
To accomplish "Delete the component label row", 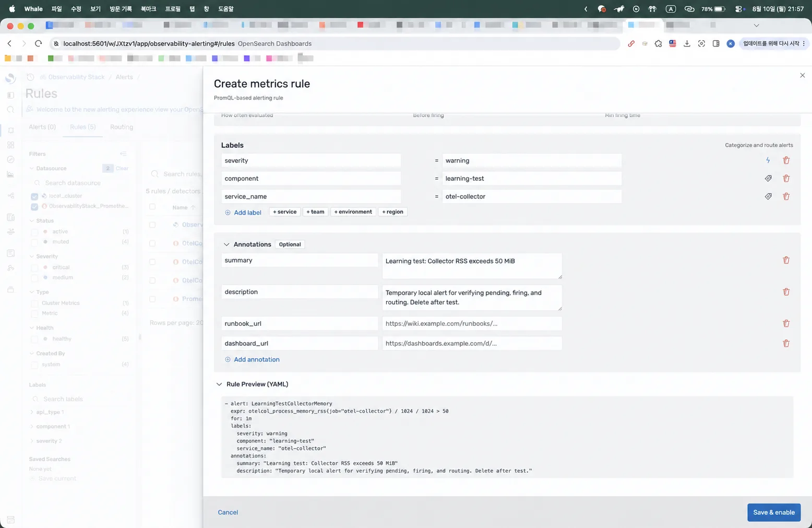I will tap(786, 179).
